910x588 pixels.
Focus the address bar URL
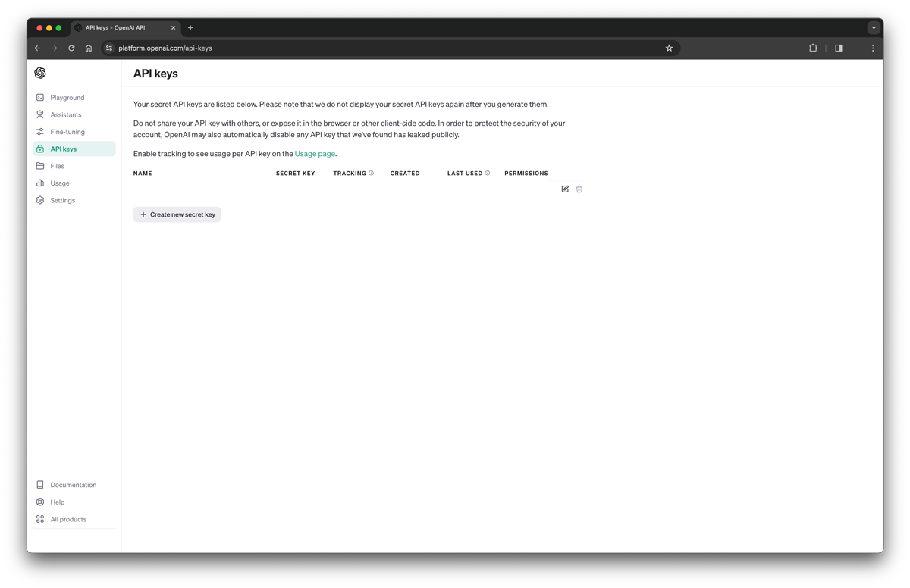click(x=165, y=48)
